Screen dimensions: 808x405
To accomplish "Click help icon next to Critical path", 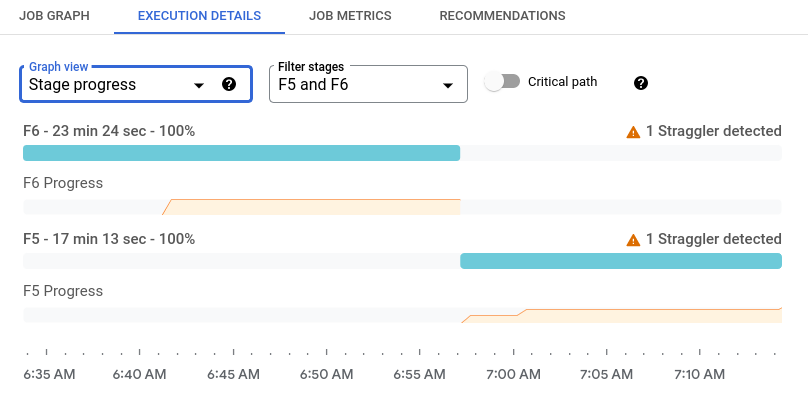I will (x=641, y=82).
